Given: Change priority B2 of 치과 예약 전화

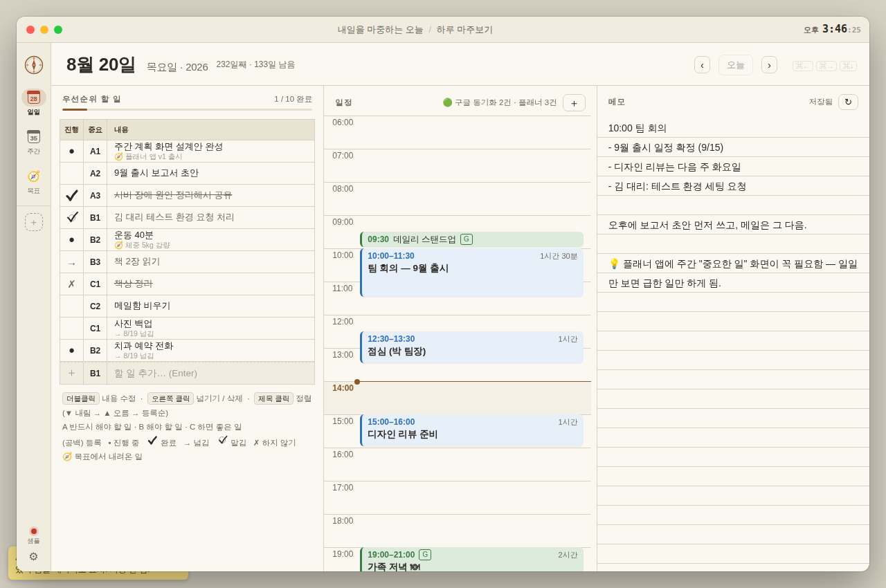Looking at the screenshot, I should point(95,351).
